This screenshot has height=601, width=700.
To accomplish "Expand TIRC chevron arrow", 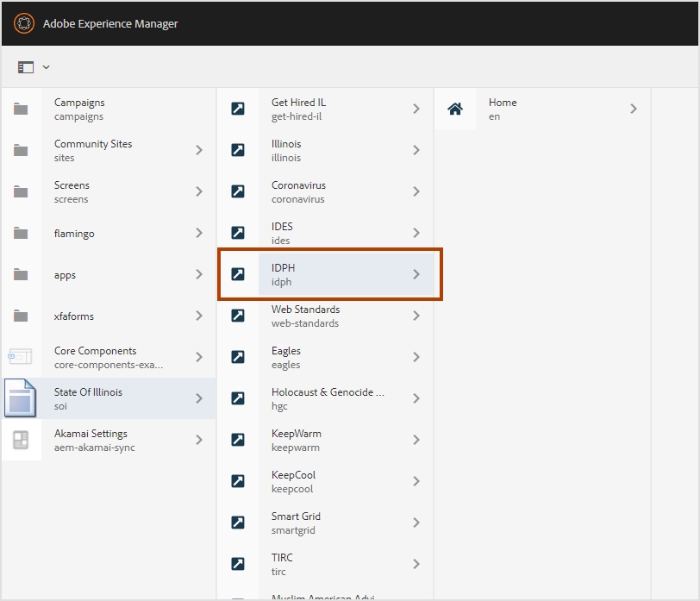I will [x=416, y=564].
